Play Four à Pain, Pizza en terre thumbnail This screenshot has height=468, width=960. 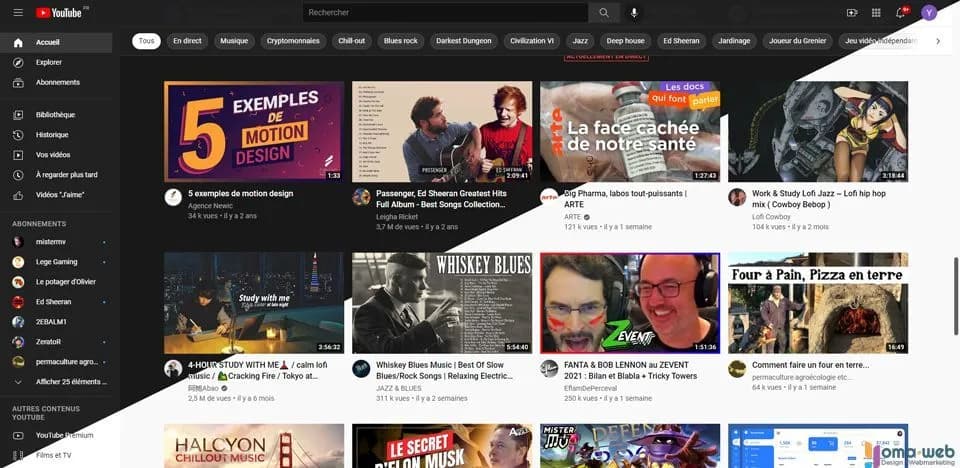tap(818, 303)
